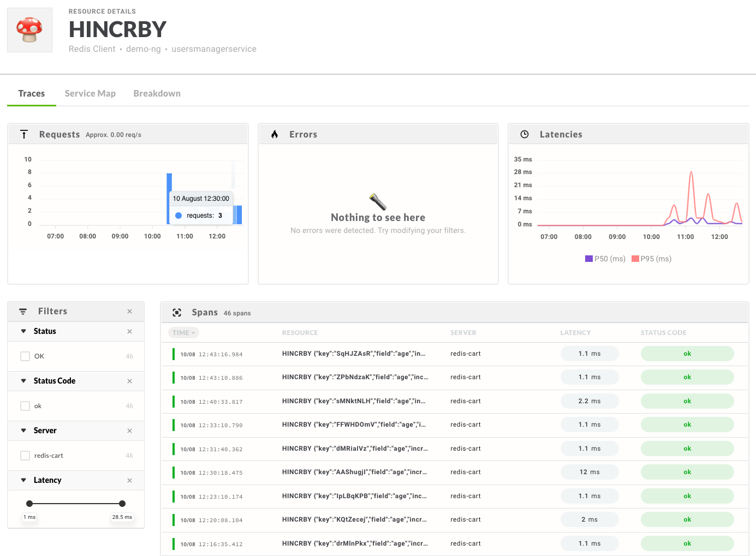Image resolution: width=756 pixels, height=556 pixels.
Task: Switch to the Service Map tab
Action: (x=90, y=93)
